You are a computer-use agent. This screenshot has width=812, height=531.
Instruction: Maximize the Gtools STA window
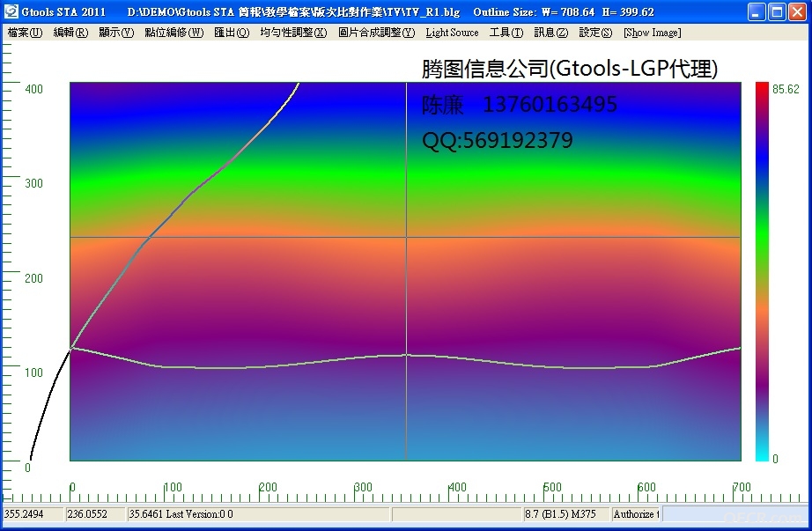pos(777,12)
